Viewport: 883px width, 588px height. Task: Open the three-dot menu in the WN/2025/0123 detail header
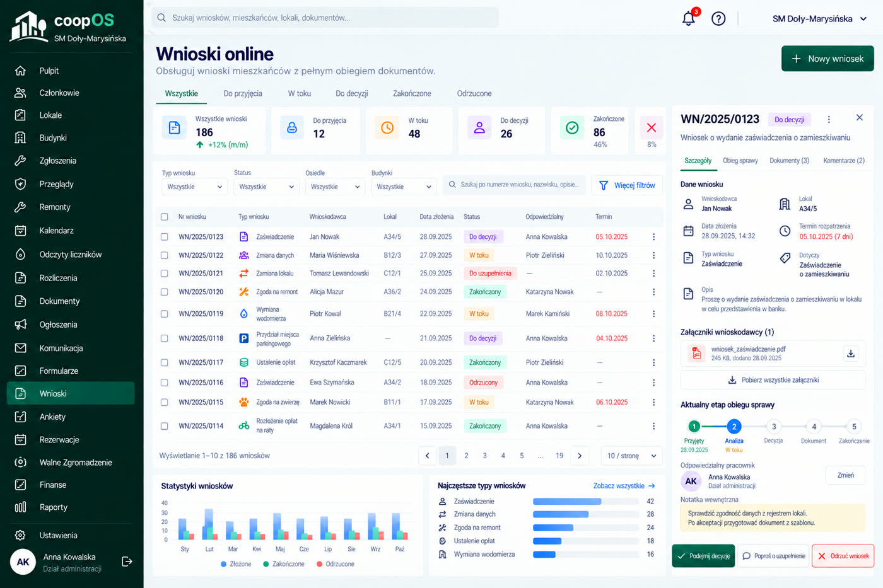[x=829, y=119]
